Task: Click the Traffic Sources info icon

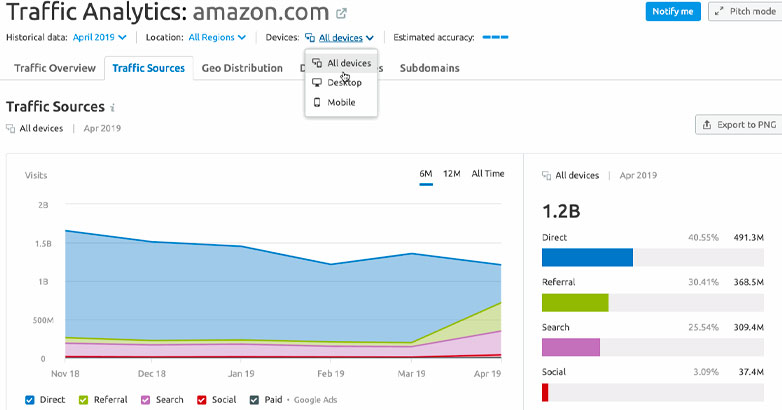Action: tap(113, 107)
